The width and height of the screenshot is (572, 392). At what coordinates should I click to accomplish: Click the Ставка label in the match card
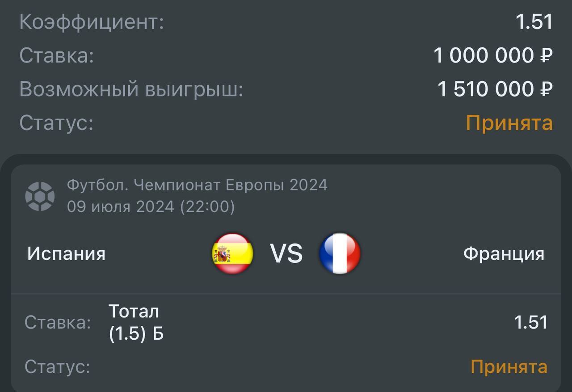point(58,322)
